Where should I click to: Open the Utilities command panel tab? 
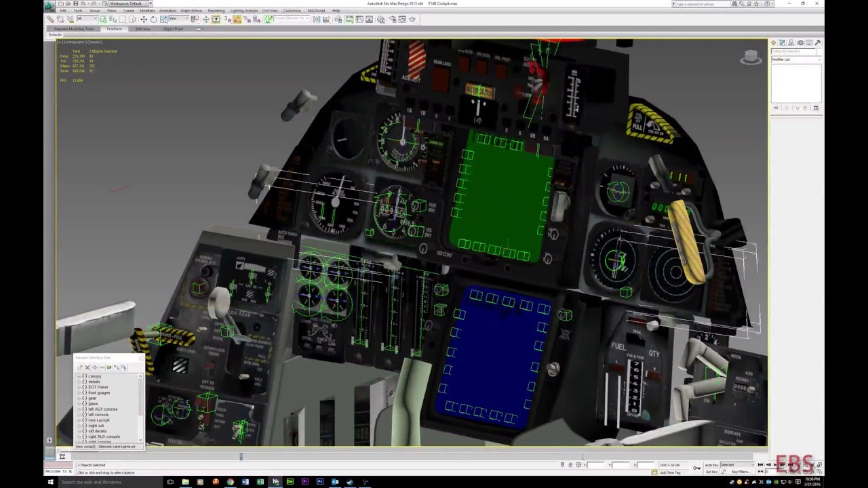pyautogui.click(x=818, y=43)
